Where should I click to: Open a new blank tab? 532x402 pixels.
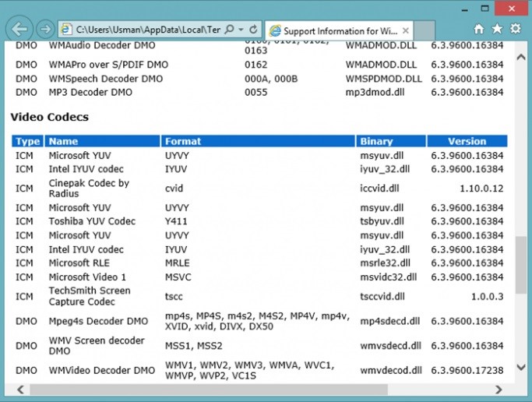tap(425, 31)
